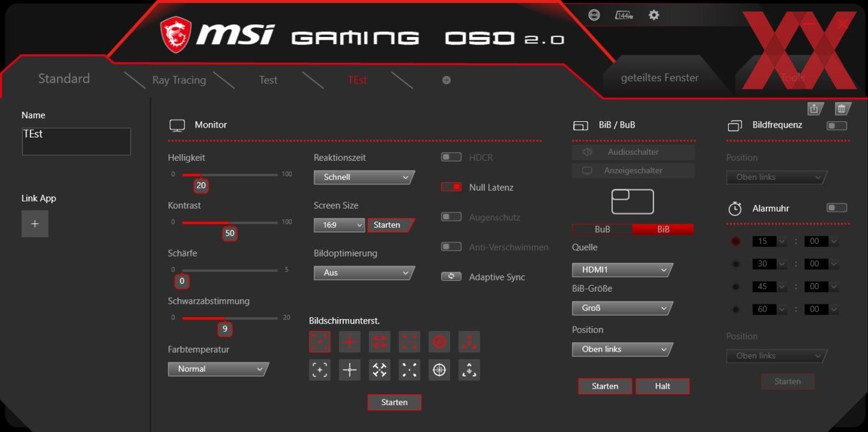The image size is (868, 432).
Task: Open the BiB Position dropdown
Action: pos(622,350)
